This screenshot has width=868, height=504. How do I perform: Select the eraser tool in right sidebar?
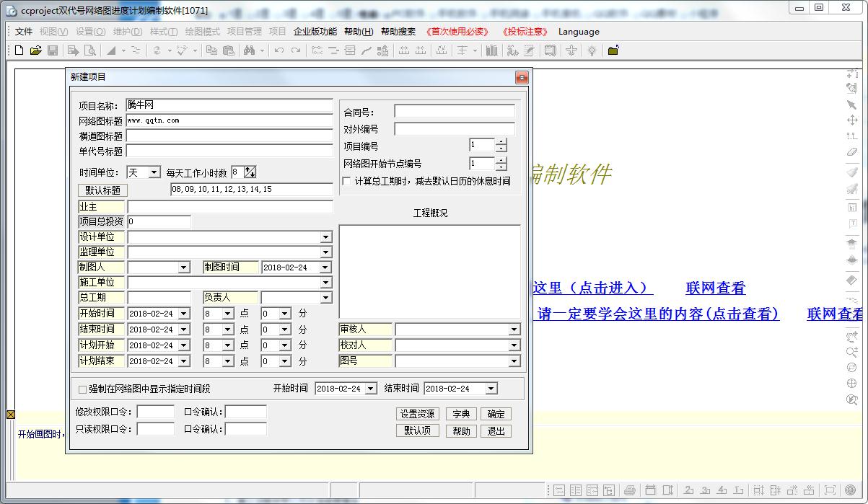(852, 152)
